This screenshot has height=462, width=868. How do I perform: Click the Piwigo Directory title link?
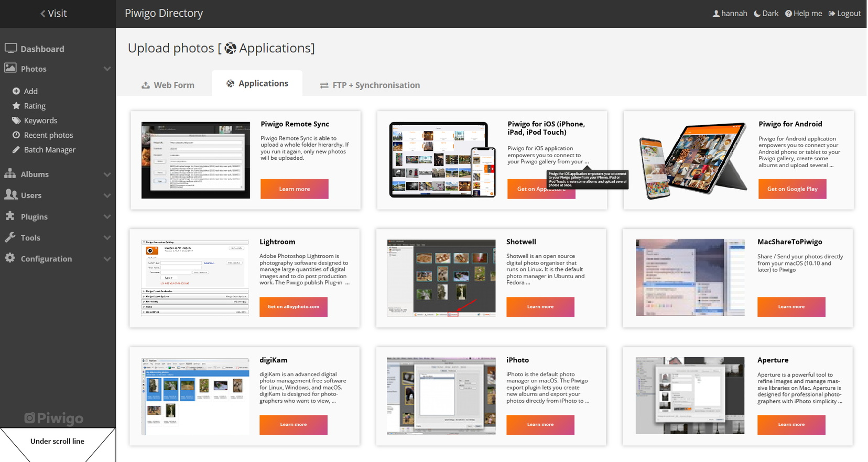pos(164,13)
